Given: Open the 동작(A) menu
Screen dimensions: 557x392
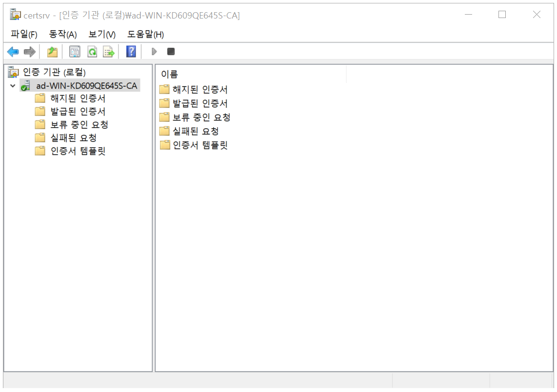Looking at the screenshot, I should (63, 34).
